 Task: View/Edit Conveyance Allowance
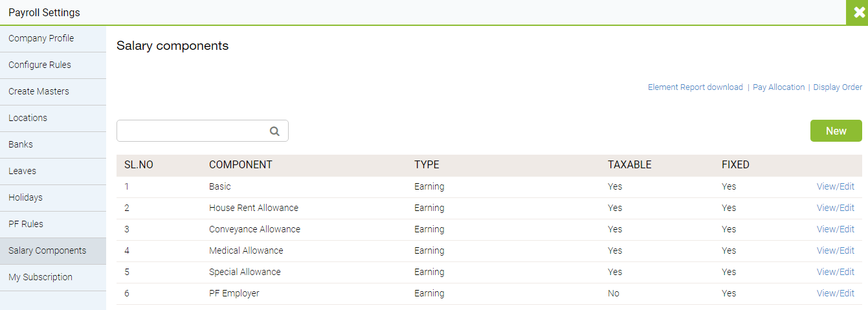836,229
